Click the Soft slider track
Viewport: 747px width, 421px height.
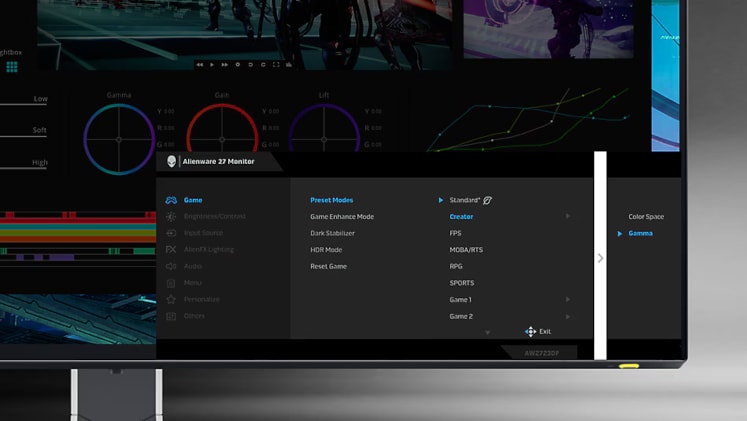coord(23,136)
